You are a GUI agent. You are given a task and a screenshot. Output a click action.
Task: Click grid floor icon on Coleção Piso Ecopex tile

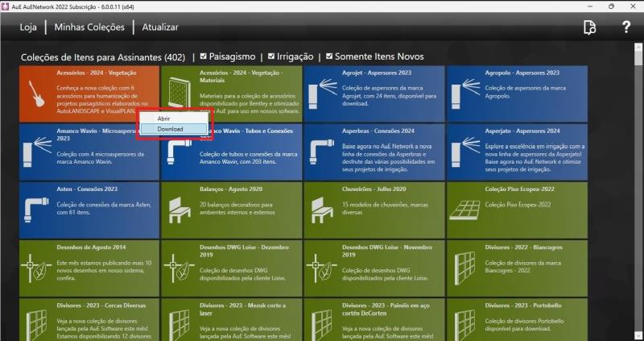coord(464,209)
